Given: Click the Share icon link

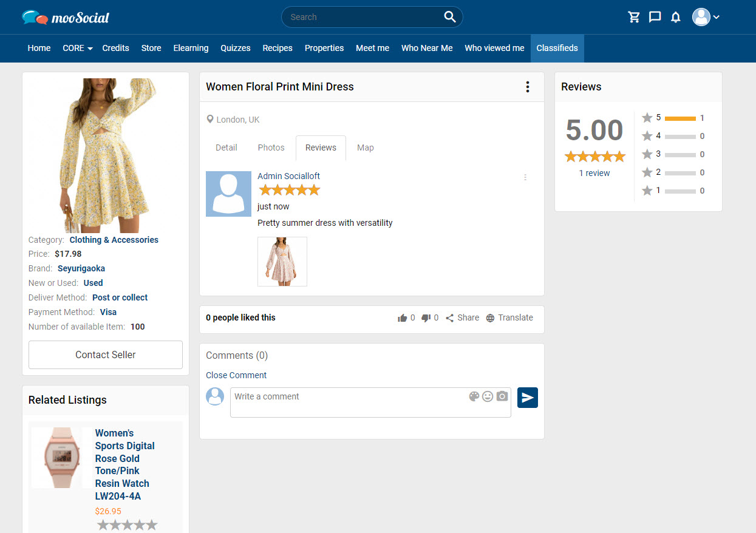Looking at the screenshot, I should (462, 318).
